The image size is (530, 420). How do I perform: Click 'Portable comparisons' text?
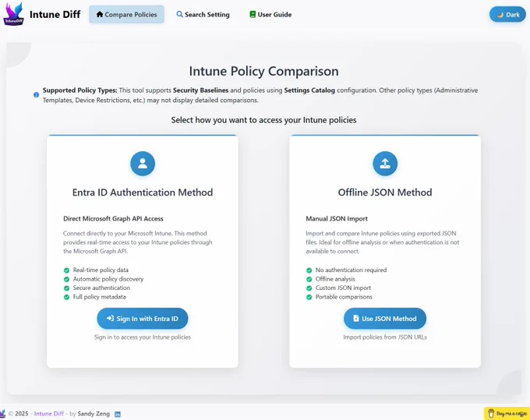pos(344,297)
